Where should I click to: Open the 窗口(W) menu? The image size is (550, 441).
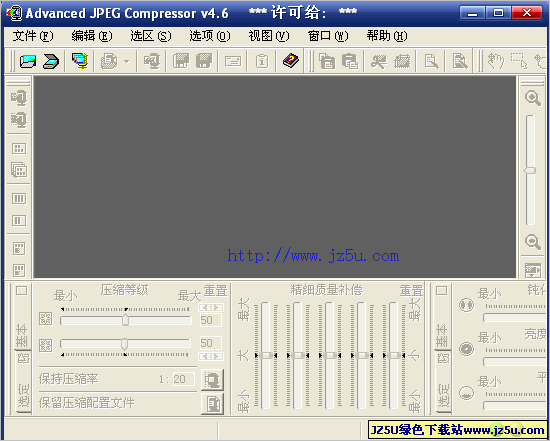(328, 36)
